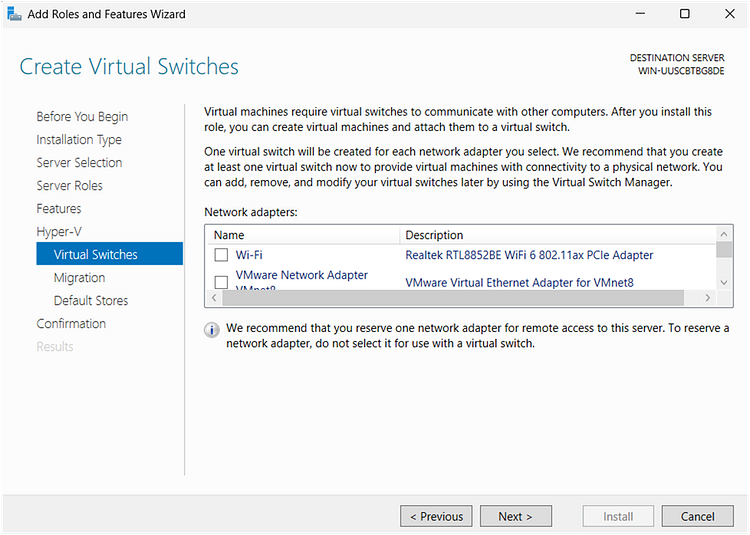
Task: Go to the Migration step
Action: [79, 278]
